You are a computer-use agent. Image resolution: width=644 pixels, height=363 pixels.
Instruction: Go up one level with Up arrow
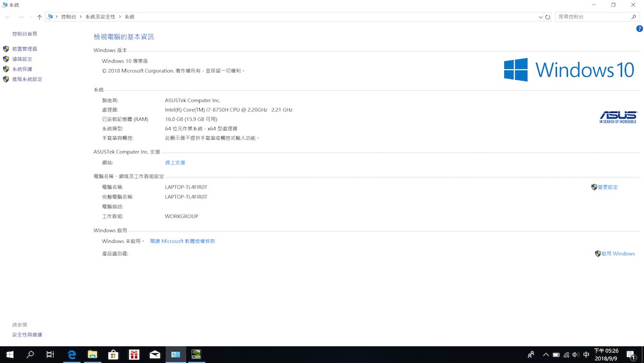(x=39, y=17)
